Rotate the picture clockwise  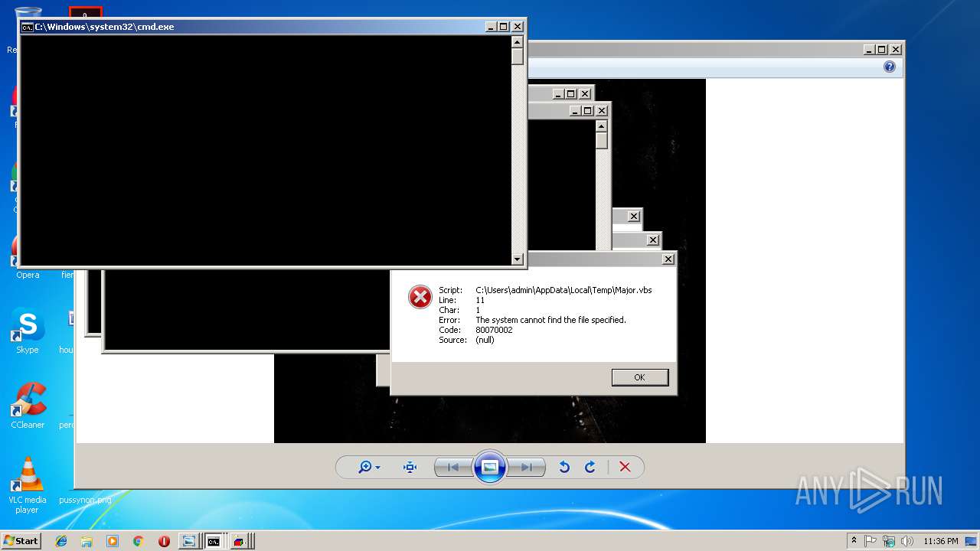coord(590,467)
